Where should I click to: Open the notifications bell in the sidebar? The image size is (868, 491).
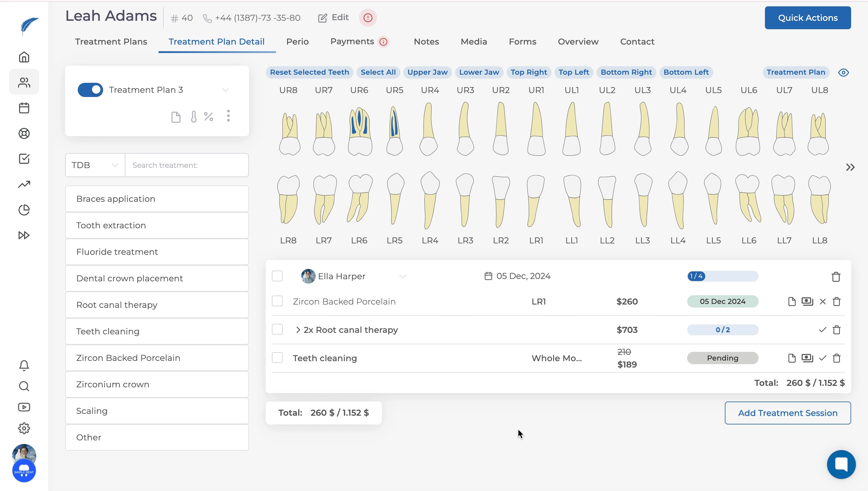pyautogui.click(x=24, y=365)
